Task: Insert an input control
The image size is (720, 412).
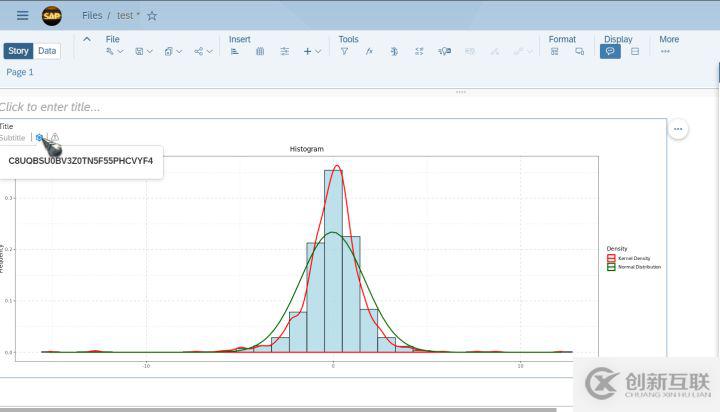Action: (x=285, y=51)
